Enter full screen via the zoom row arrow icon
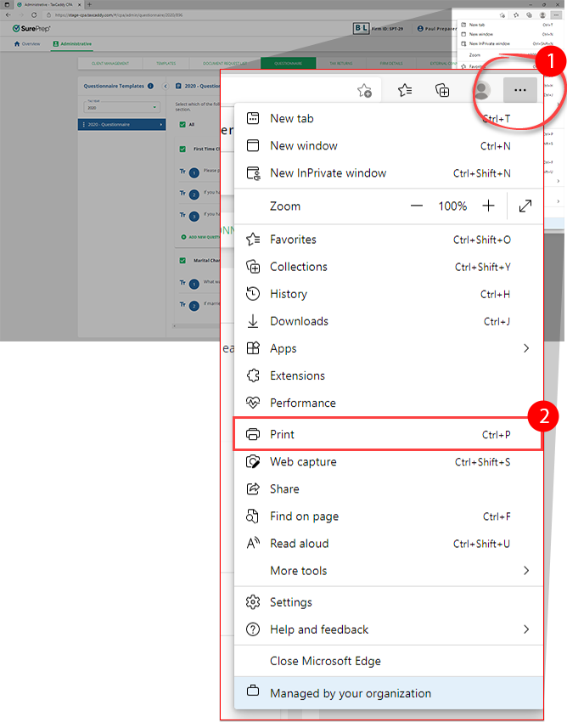567x728 pixels. click(x=525, y=206)
